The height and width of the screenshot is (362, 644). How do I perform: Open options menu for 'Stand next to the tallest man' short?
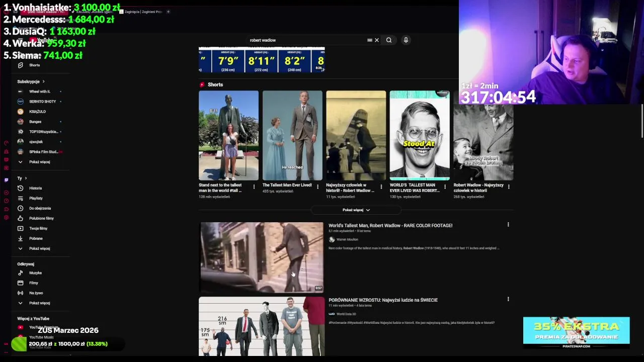254,187
